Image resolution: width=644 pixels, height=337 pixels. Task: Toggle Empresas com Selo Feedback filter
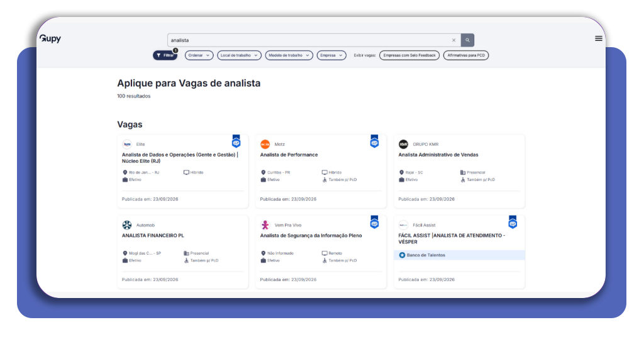pos(409,55)
